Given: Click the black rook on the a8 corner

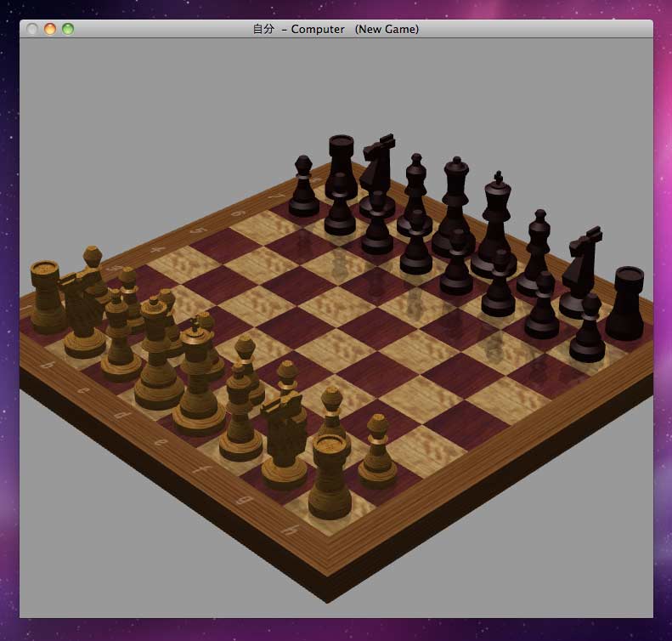Looking at the screenshot, I should [x=341, y=166].
